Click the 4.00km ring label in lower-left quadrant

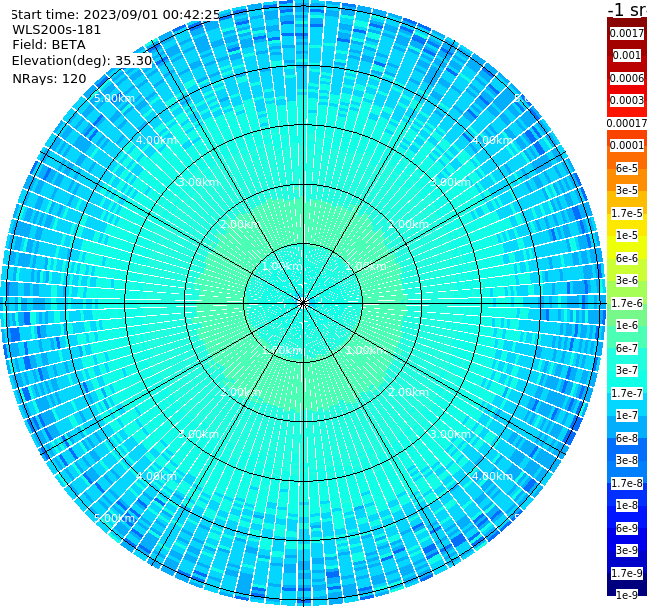pyautogui.click(x=156, y=476)
